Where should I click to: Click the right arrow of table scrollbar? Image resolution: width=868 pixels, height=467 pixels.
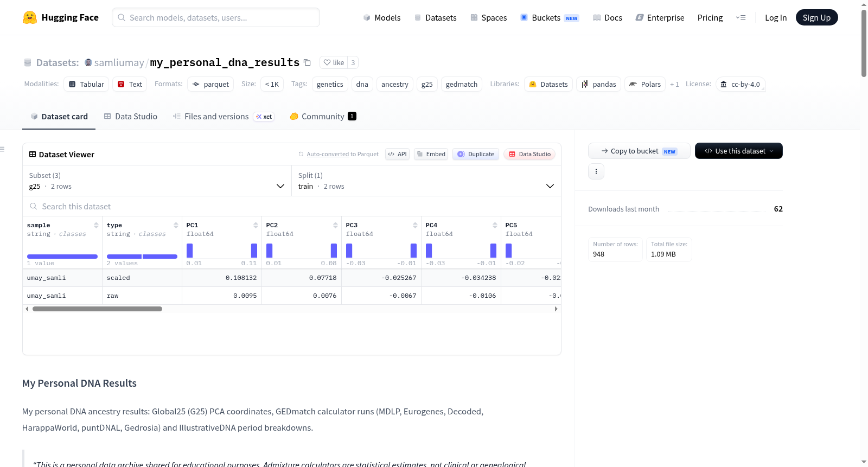556,309
